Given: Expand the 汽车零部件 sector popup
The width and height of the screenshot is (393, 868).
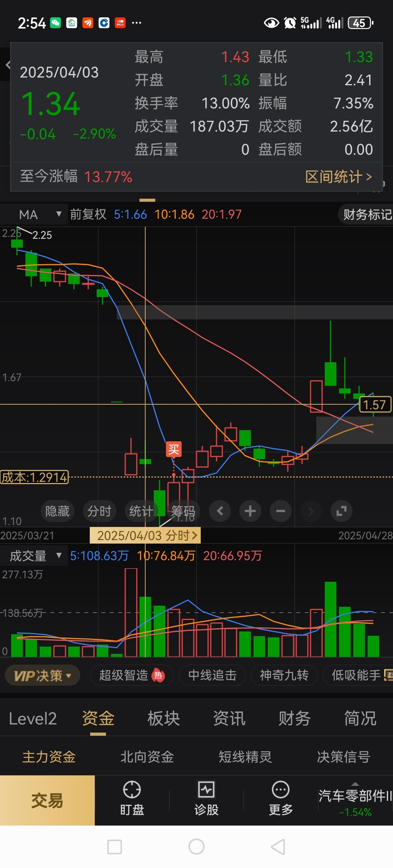Looking at the screenshot, I should click(355, 800).
